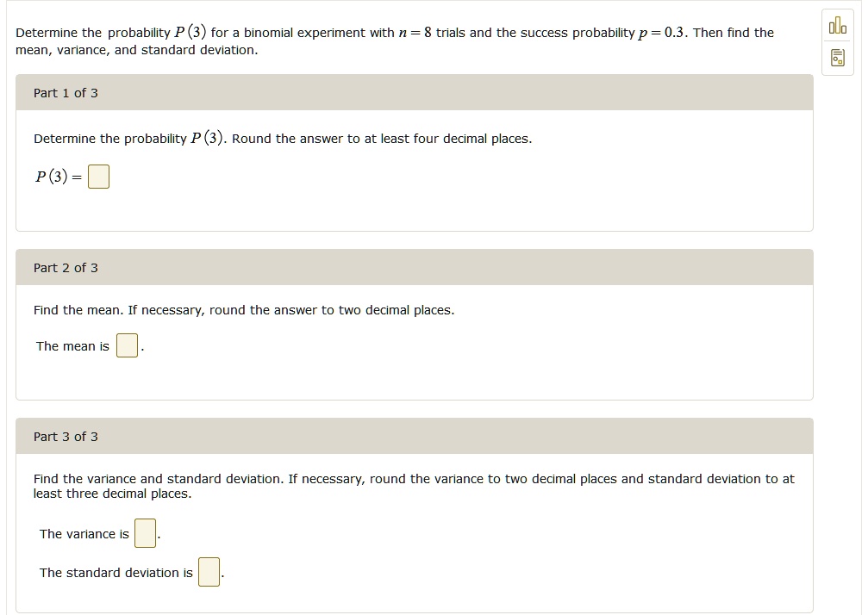Click the Part 3 variance instruction text

(x=414, y=486)
